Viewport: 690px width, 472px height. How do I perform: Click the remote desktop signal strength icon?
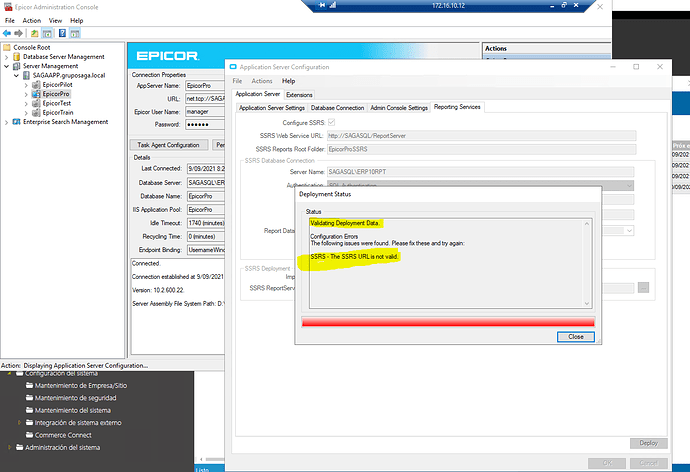pyautogui.click(x=333, y=5)
